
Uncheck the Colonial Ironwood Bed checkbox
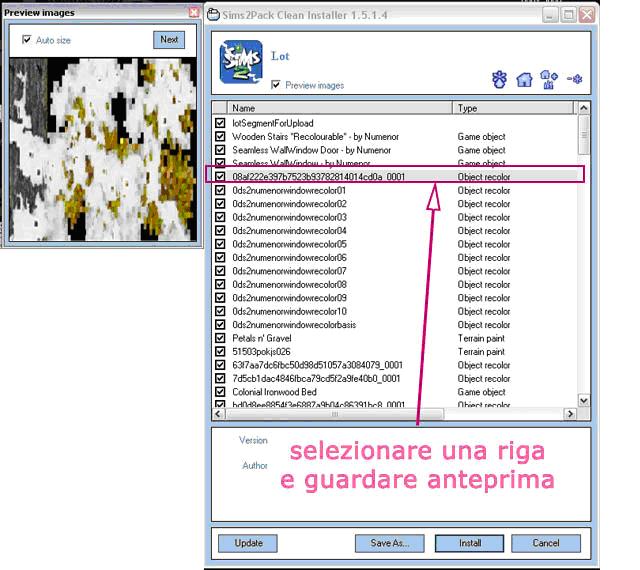pyautogui.click(x=220, y=392)
